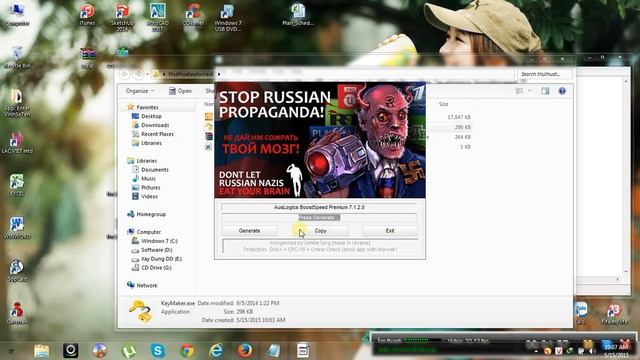Open File Explorer from the taskbar
Viewport: 640px width, 360px height.
point(41,351)
